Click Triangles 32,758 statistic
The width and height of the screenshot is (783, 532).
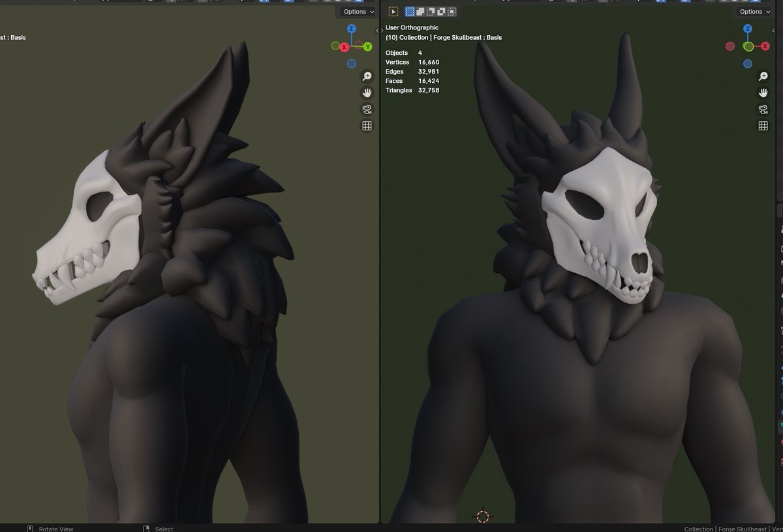[412, 90]
